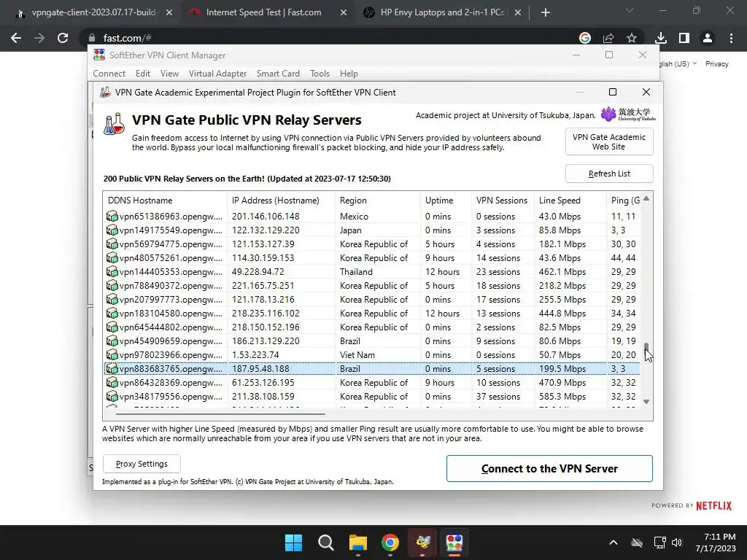The height and width of the screenshot is (560, 747).
Task: Sort by Uptime column header
Action: [446, 201]
